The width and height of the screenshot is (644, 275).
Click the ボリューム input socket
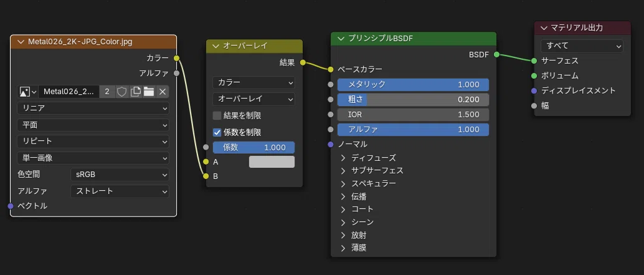click(534, 75)
